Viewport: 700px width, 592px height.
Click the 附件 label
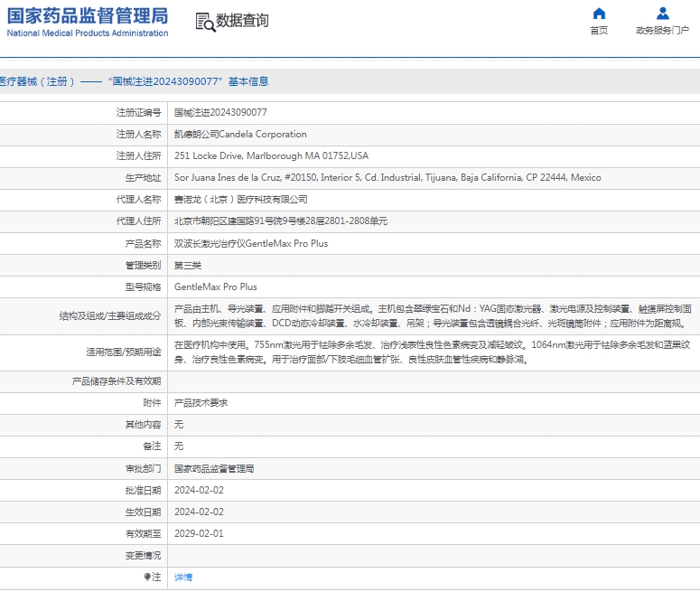(152, 402)
